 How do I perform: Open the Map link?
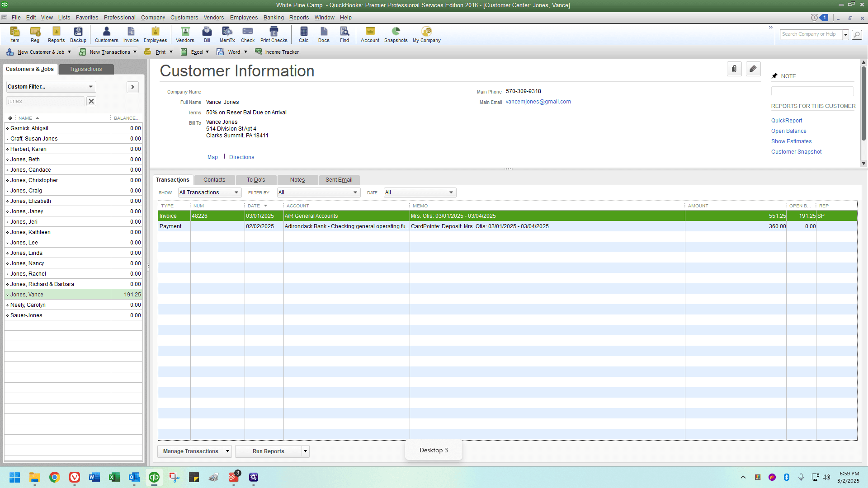[212, 157]
